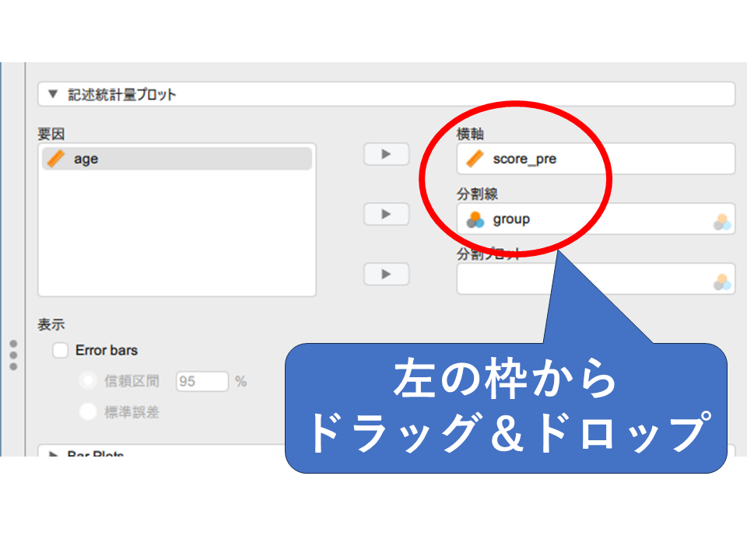Collapse the 記述統計量プロット section
The height and width of the screenshot is (560, 747).
pos(53,95)
